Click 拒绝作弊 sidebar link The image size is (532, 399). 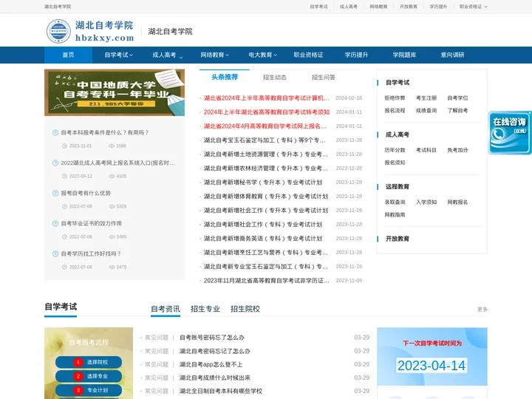(x=395, y=98)
